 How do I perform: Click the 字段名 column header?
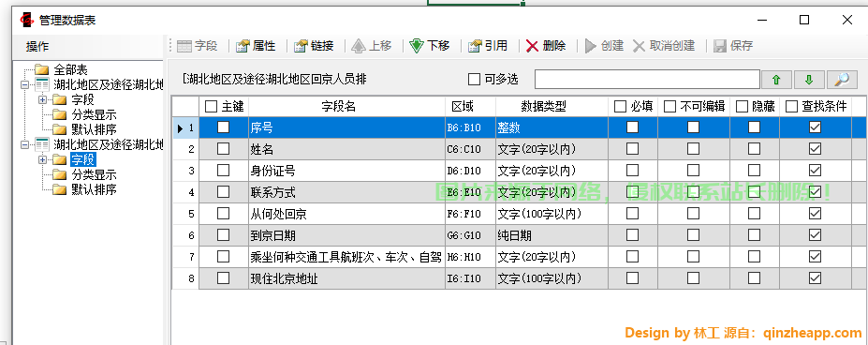[x=346, y=107]
